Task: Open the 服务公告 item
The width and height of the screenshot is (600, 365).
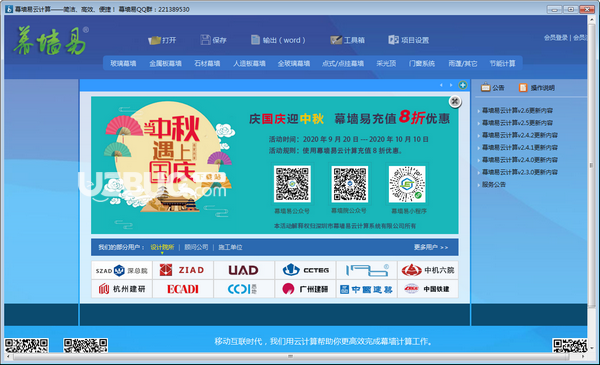Action: [x=494, y=184]
